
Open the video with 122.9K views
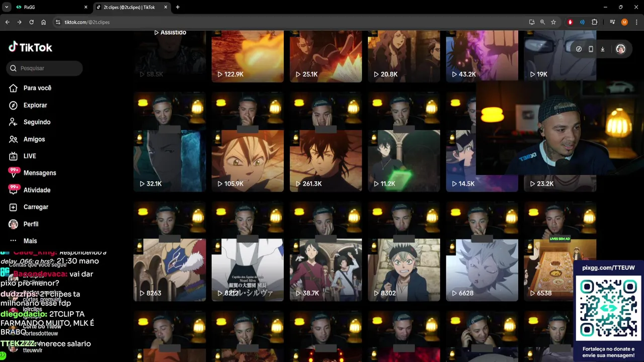point(248,56)
